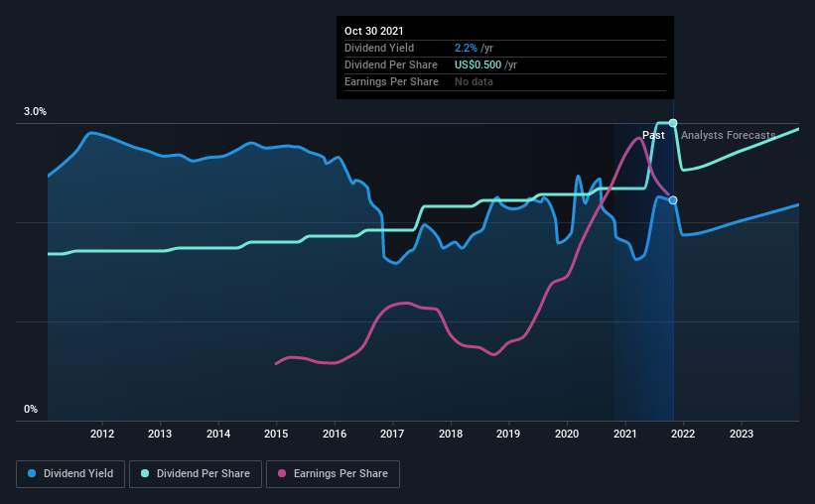Screen dimensions: 815x504
Task: Click the teal Dividend Per Share legend dot
Action: coord(145,473)
